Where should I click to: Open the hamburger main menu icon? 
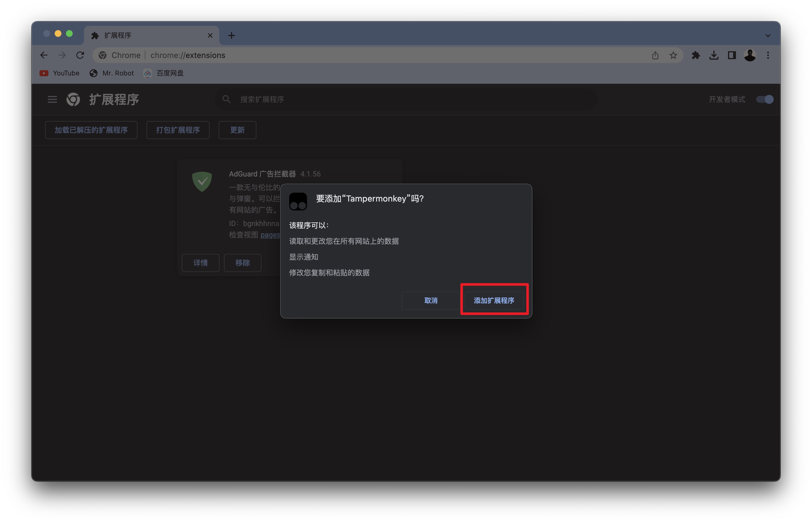[x=52, y=100]
